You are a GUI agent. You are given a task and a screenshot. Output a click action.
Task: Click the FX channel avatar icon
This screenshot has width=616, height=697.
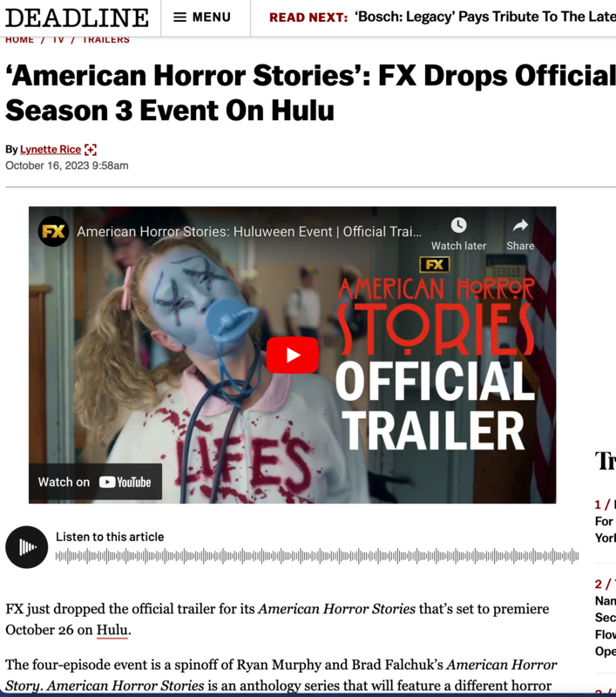[x=53, y=231]
